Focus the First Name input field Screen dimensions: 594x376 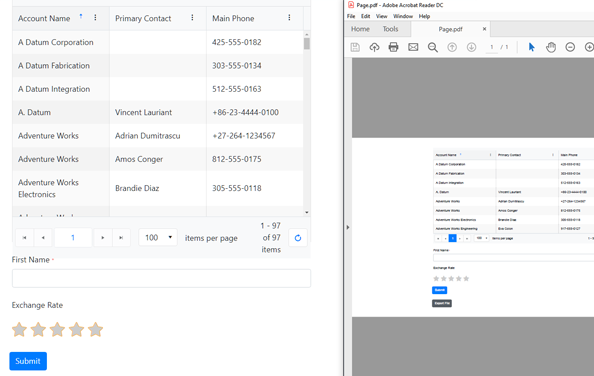(161, 278)
